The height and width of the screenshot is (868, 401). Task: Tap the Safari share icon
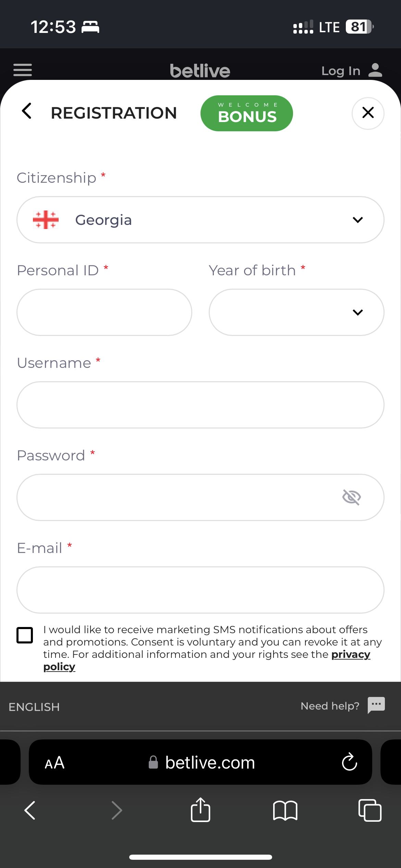200,810
